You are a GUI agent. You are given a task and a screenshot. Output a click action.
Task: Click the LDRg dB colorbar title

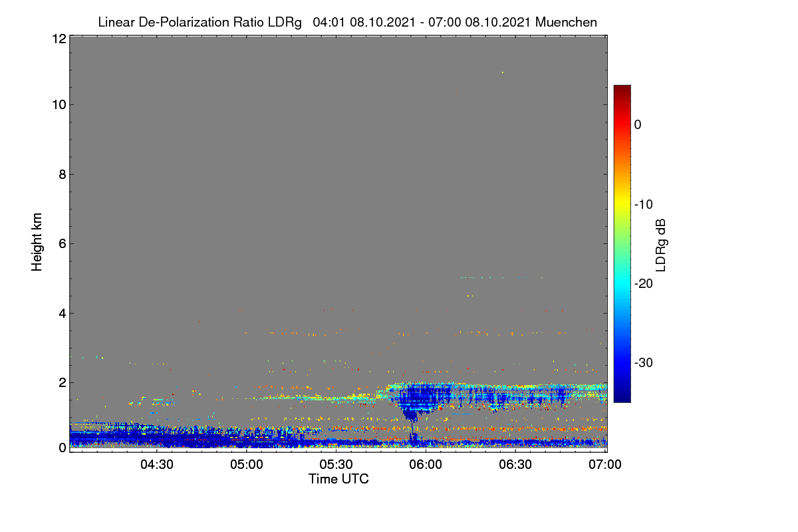661,244
